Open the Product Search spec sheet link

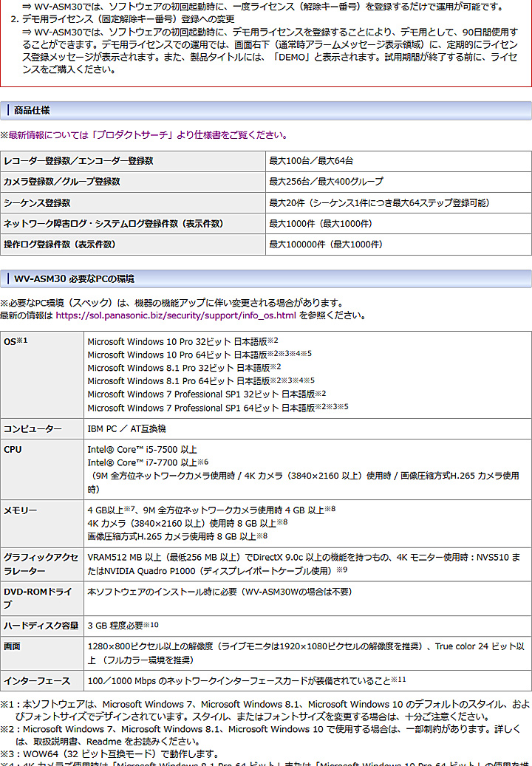[x=148, y=135]
